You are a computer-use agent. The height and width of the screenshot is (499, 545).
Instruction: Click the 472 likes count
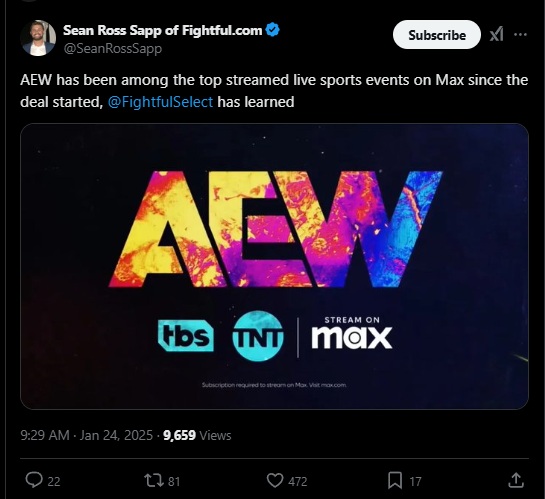point(298,482)
